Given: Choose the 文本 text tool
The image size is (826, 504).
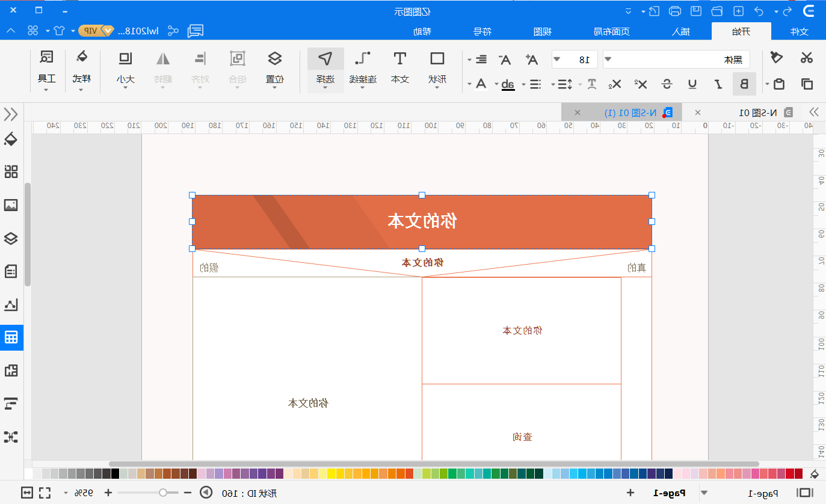Looking at the screenshot, I should [x=400, y=67].
